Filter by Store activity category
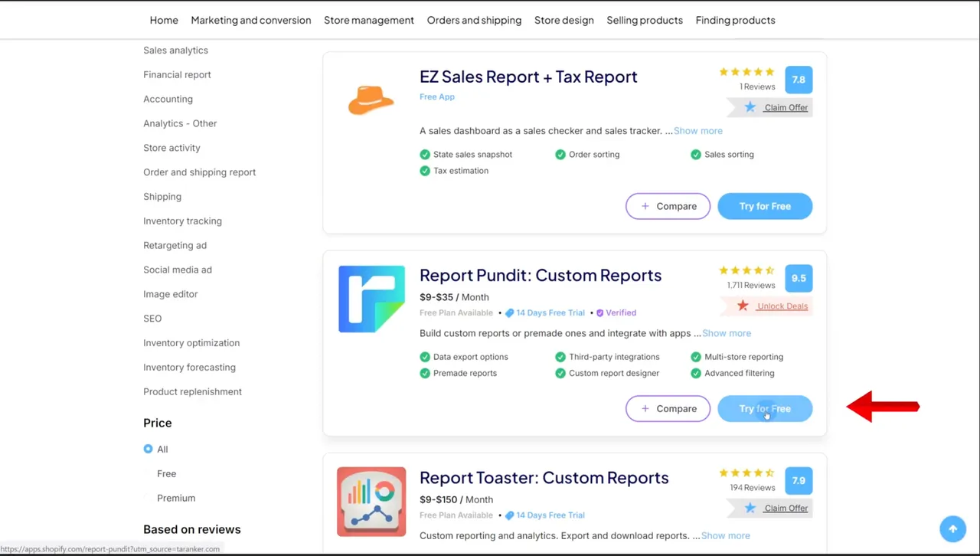The height and width of the screenshot is (556, 980). (171, 148)
